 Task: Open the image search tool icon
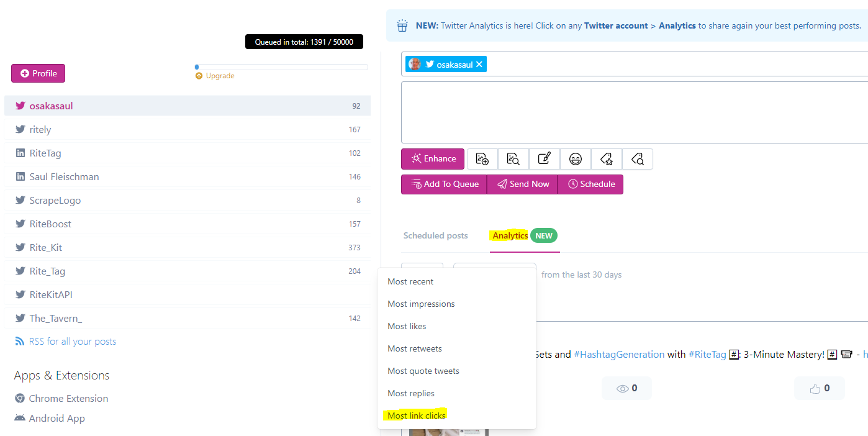point(513,159)
